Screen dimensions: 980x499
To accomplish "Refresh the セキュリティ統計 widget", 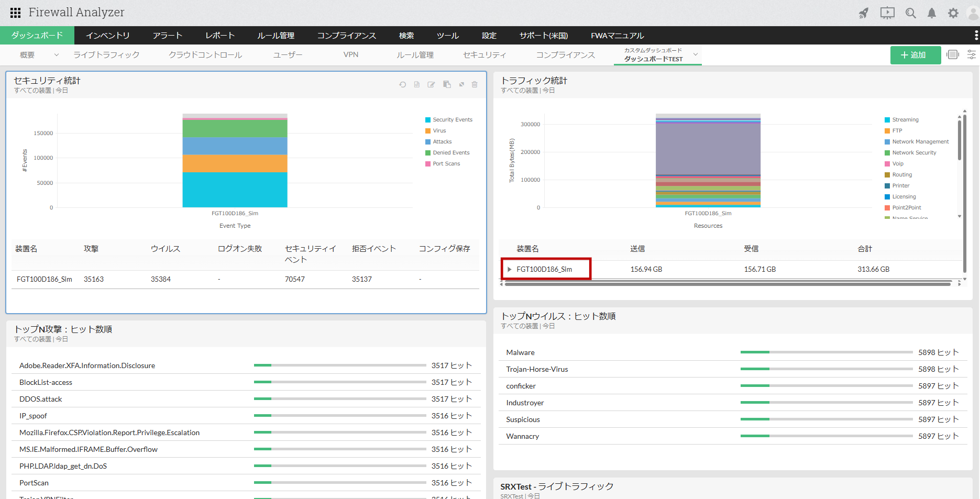I will click(x=402, y=84).
